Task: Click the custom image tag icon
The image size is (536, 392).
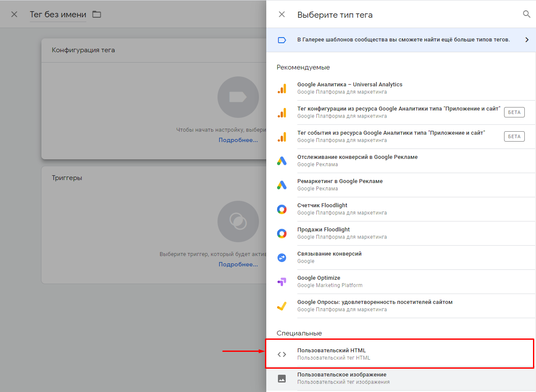Action: pos(282,379)
